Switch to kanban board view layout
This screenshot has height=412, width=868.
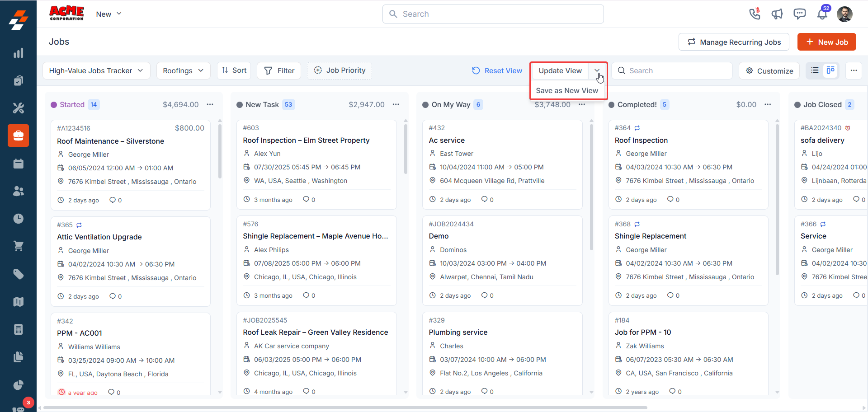click(x=830, y=70)
